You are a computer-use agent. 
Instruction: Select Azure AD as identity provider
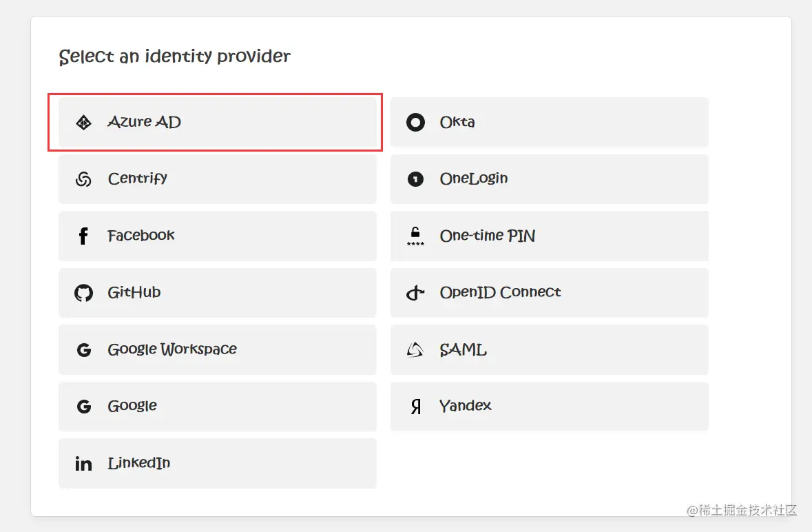coord(217,123)
